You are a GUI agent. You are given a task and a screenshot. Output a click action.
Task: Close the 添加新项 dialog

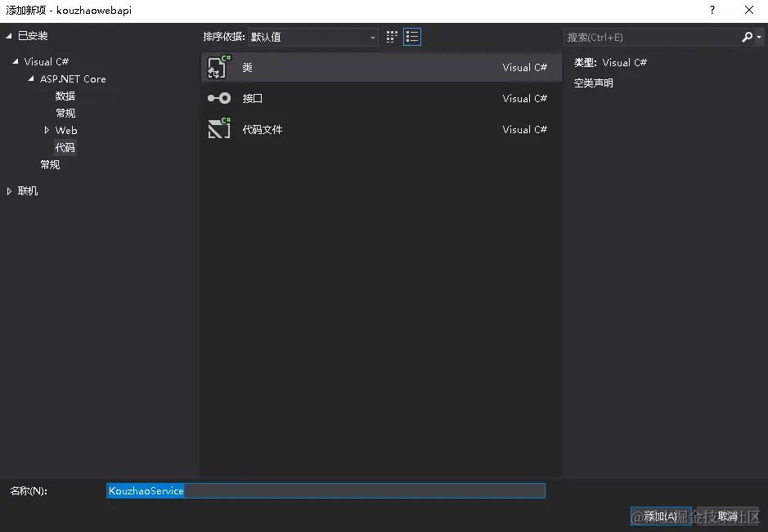749,11
